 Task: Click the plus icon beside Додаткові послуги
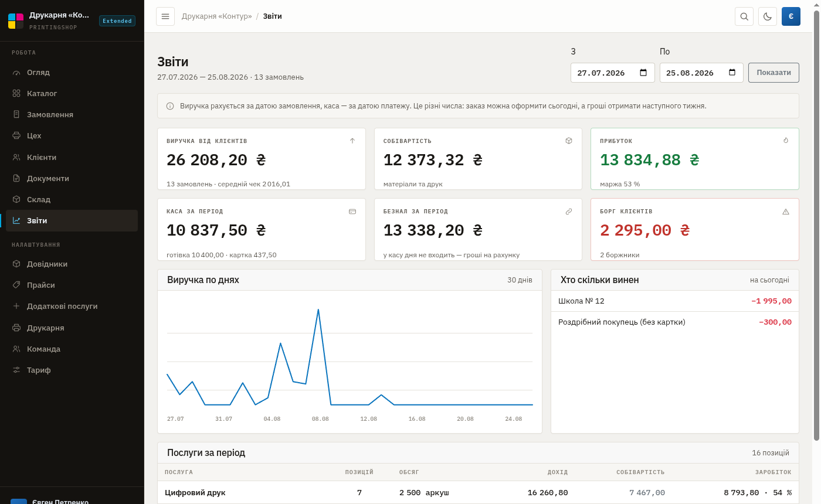click(16, 307)
